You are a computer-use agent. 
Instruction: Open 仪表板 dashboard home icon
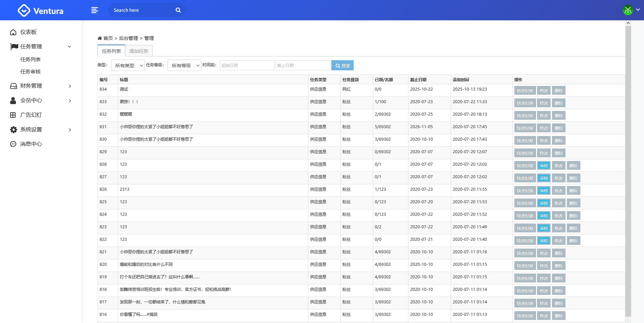[13, 32]
